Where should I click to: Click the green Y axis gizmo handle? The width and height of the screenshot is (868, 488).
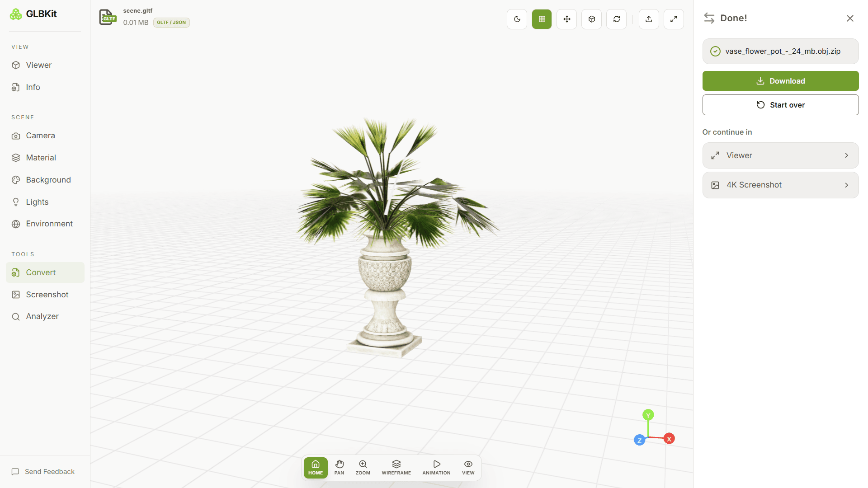click(x=648, y=415)
